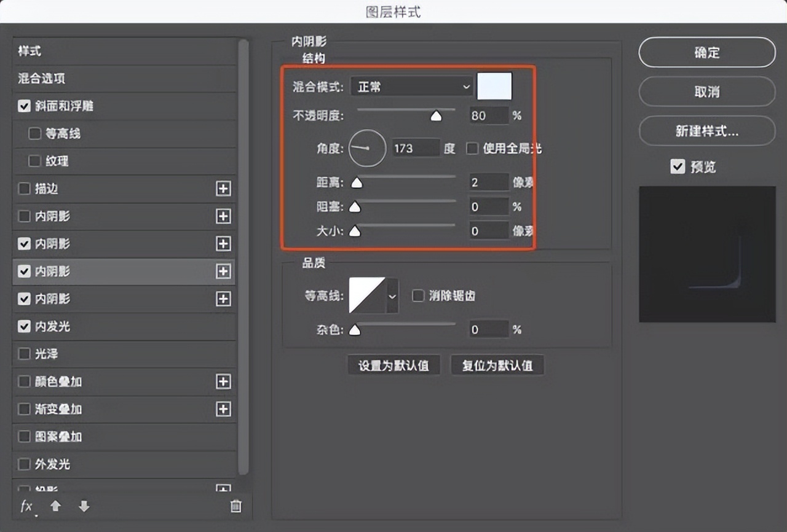The height and width of the screenshot is (532, 787).
Task: Click the 等高线 dropdown arrow
Action: tap(391, 295)
